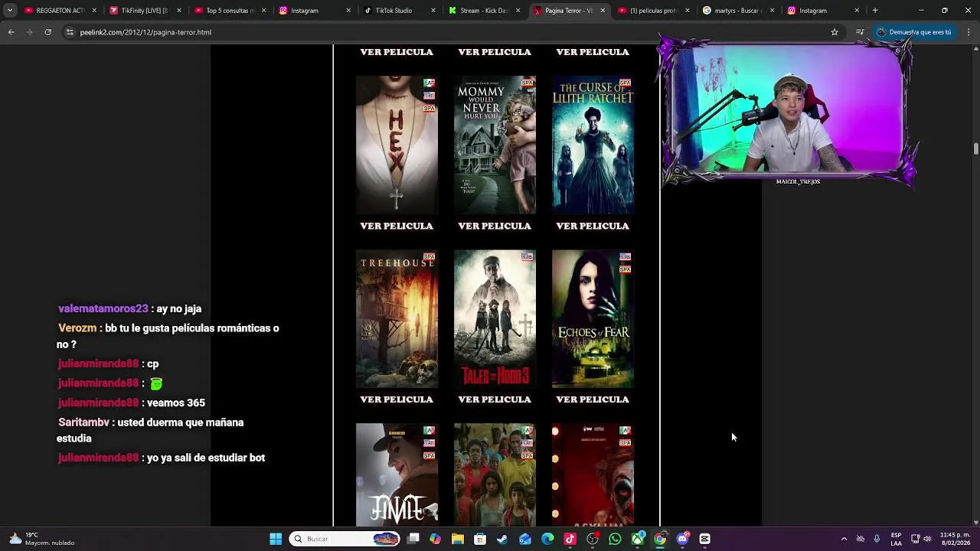Open Outlook mail icon in taskbar
Image resolution: width=980 pixels, height=551 pixels.
click(x=525, y=539)
